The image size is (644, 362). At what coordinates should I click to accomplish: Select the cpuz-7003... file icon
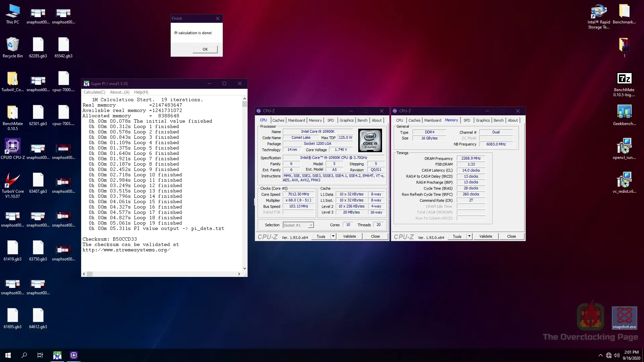(x=63, y=115)
